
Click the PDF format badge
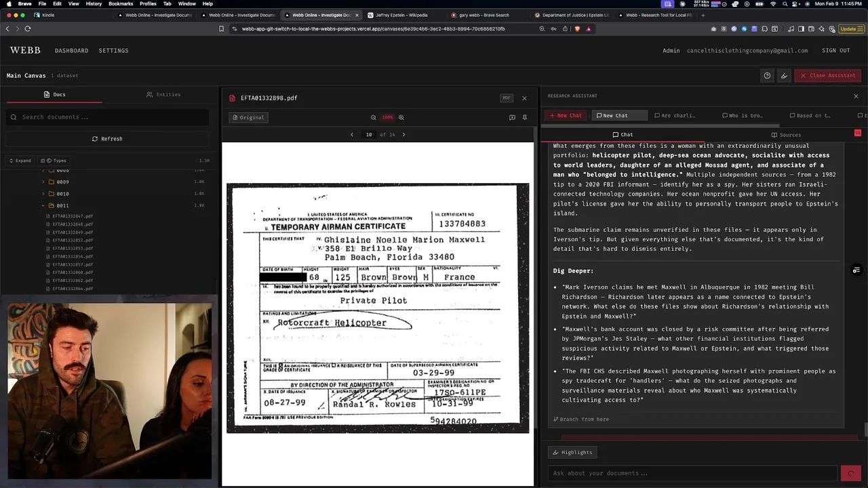pos(507,98)
